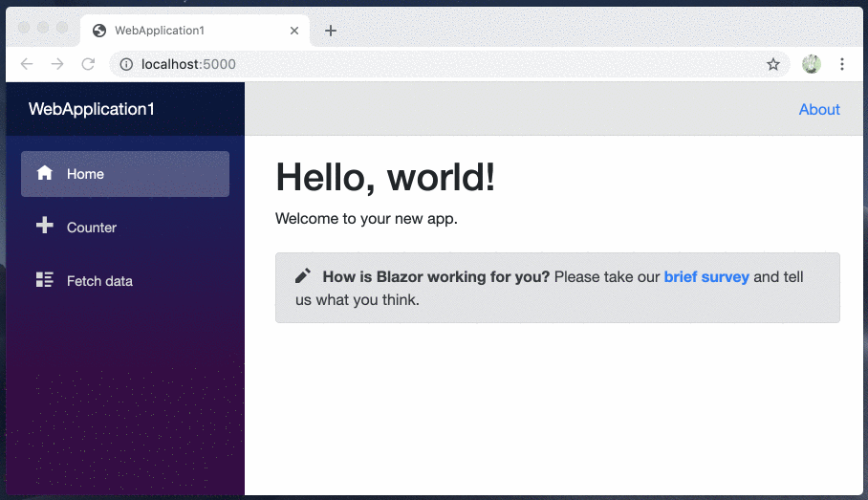Reload the page with the refresh icon
The height and width of the screenshot is (500, 868).
(88, 64)
